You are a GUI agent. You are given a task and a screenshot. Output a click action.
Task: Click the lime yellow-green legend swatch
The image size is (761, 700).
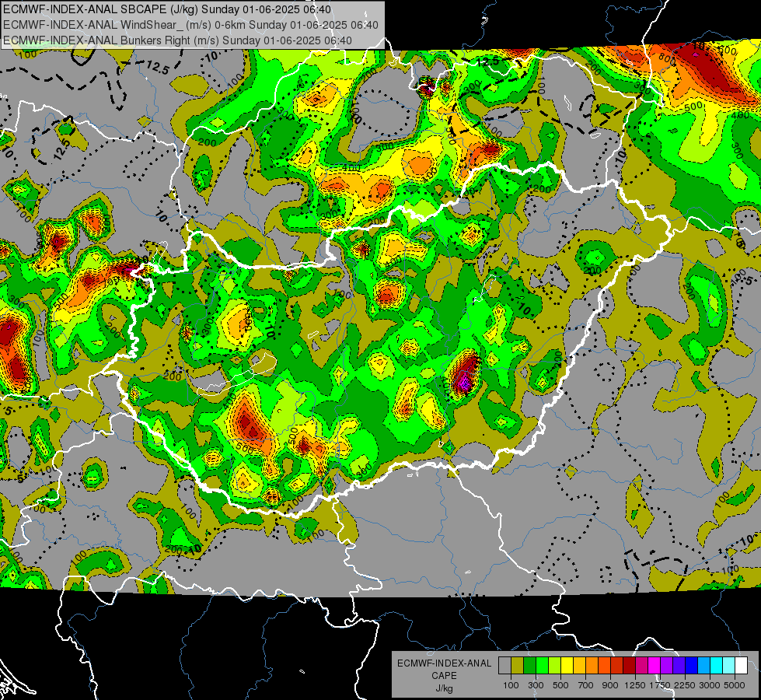click(x=554, y=665)
